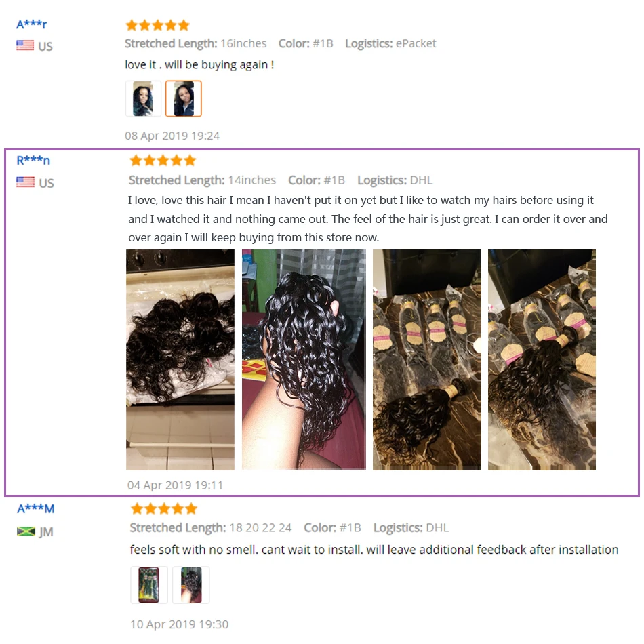View R***n's photo of hair on stove
This screenshot has height=644, width=644.
coord(180,360)
